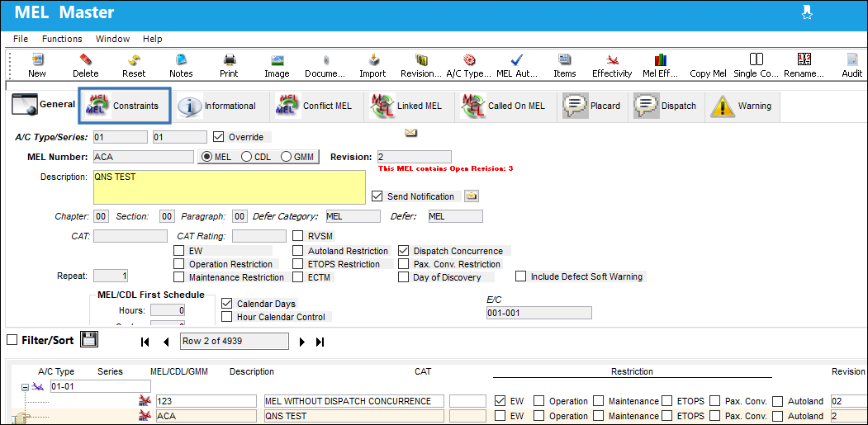Click the pin icon in title bar
868x425 pixels.
click(807, 12)
